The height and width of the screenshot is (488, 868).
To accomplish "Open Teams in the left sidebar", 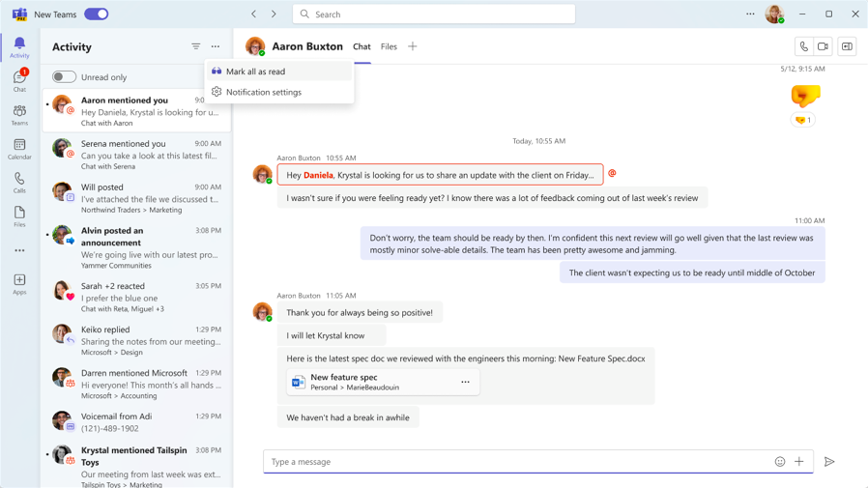I will coord(19,115).
